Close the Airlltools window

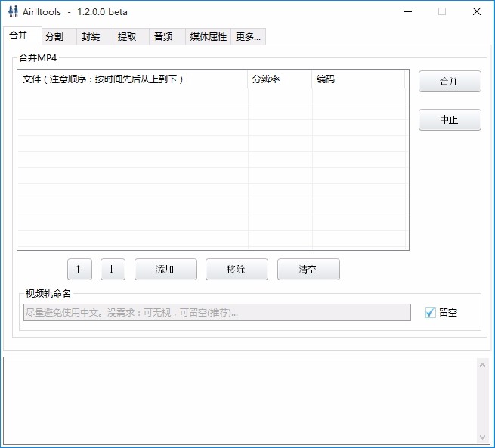pos(477,11)
